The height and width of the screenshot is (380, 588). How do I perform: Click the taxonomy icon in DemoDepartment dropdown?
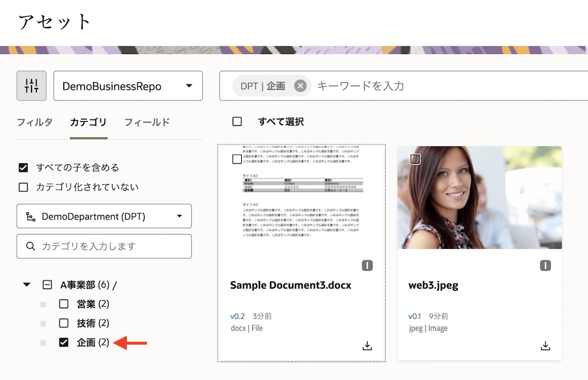pos(31,217)
